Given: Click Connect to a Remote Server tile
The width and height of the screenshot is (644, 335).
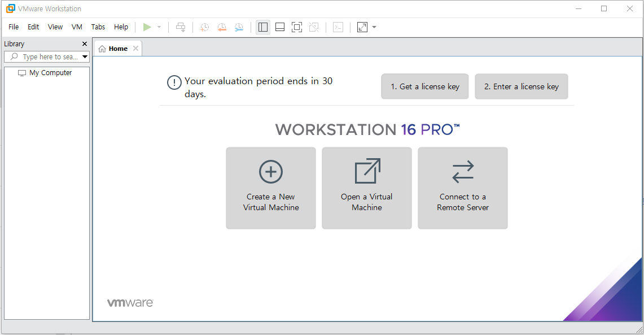Looking at the screenshot, I should point(463,188).
